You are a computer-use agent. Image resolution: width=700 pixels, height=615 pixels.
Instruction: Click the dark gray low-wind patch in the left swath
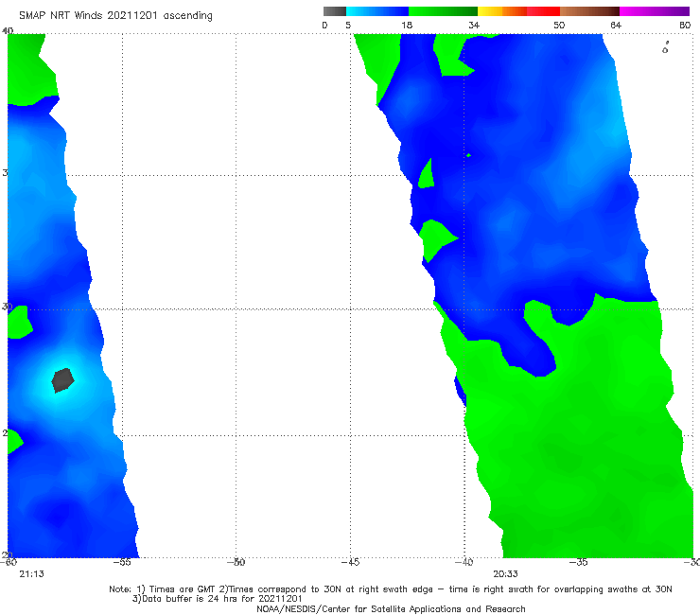tap(63, 380)
